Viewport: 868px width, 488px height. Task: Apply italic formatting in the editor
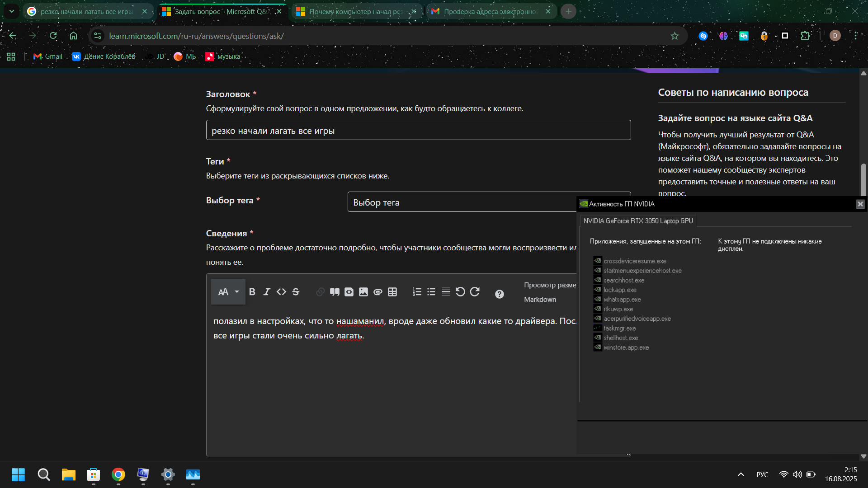(x=267, y=292)
